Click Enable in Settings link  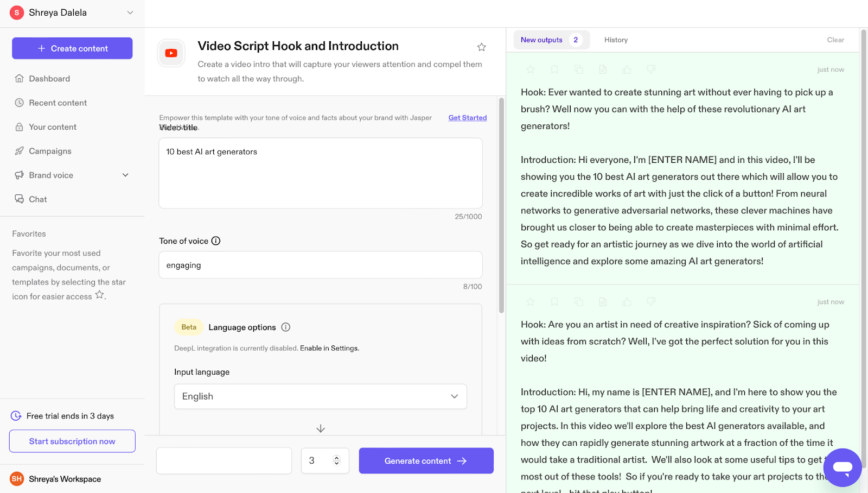(329, 348)
